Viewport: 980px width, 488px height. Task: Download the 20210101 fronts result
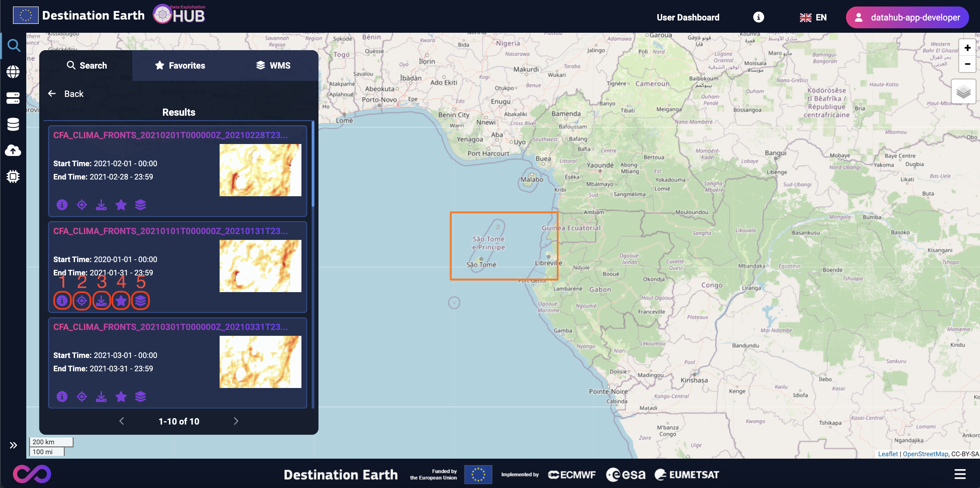click(101, 301)
